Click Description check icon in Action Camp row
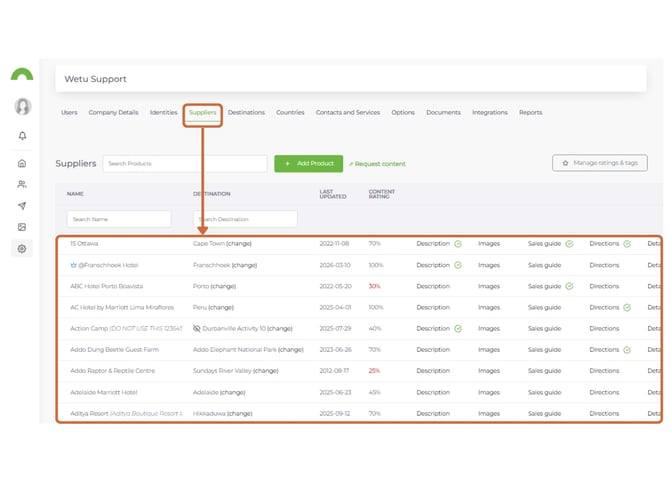670x482 pixels. 458,328
